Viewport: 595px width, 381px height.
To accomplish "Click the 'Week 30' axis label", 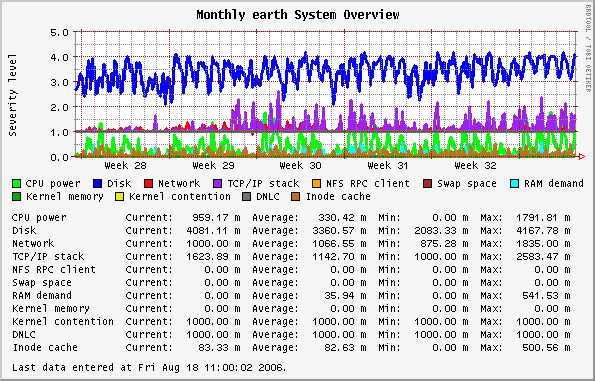I will [300, 166].
